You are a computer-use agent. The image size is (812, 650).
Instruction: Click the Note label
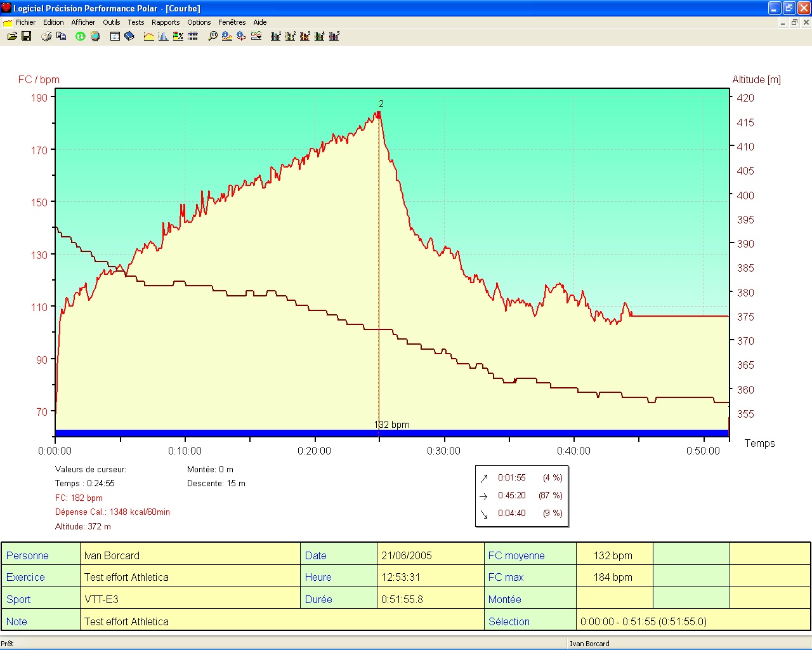tap(16, 621)
